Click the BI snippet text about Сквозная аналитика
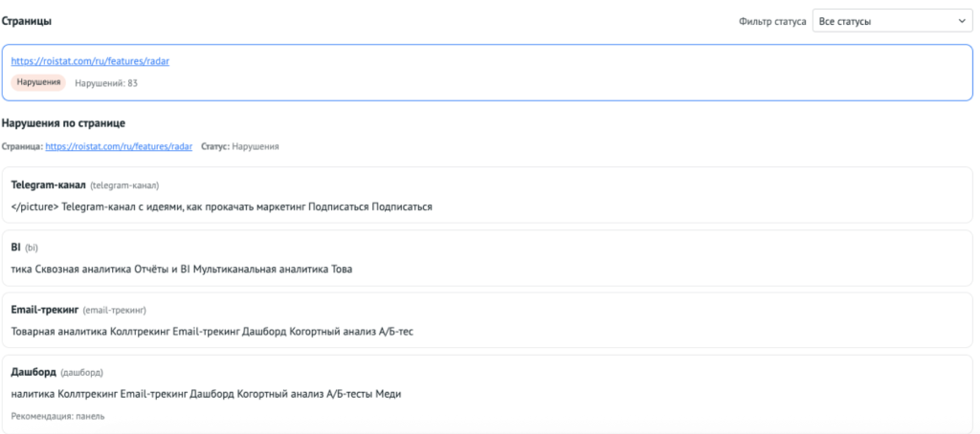This screenshot has width=980, height=434. tap(181, 269)
